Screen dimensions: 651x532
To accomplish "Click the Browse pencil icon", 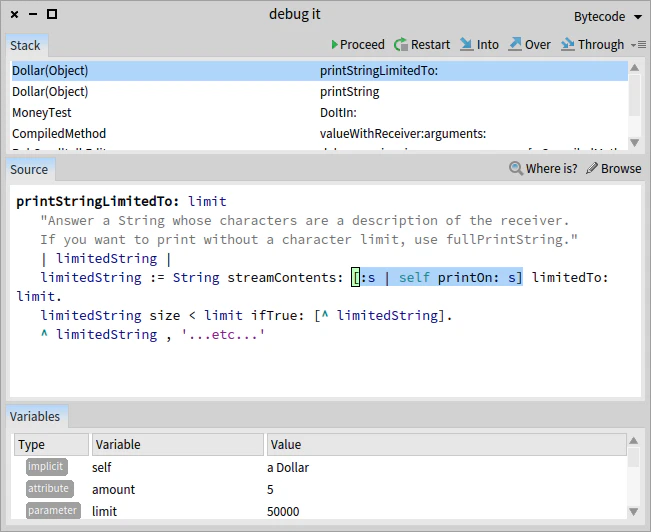I will [x=592, y=168].
